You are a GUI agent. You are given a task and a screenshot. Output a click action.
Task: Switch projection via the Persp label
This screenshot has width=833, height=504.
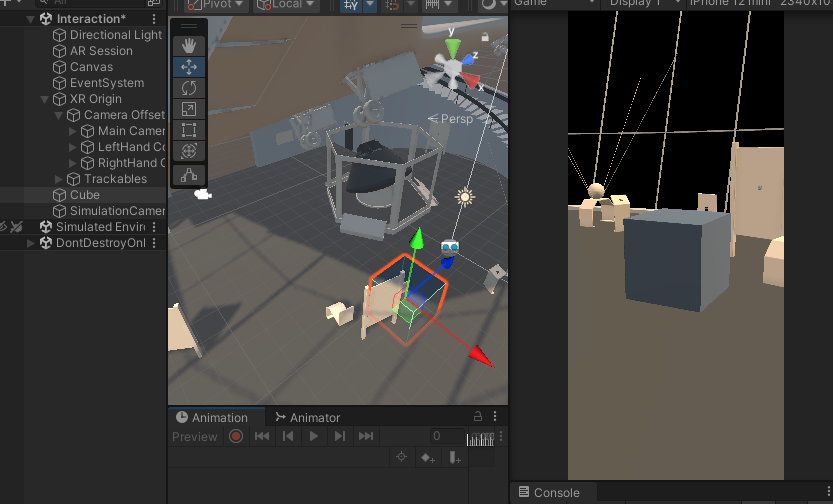click(450, 118)
